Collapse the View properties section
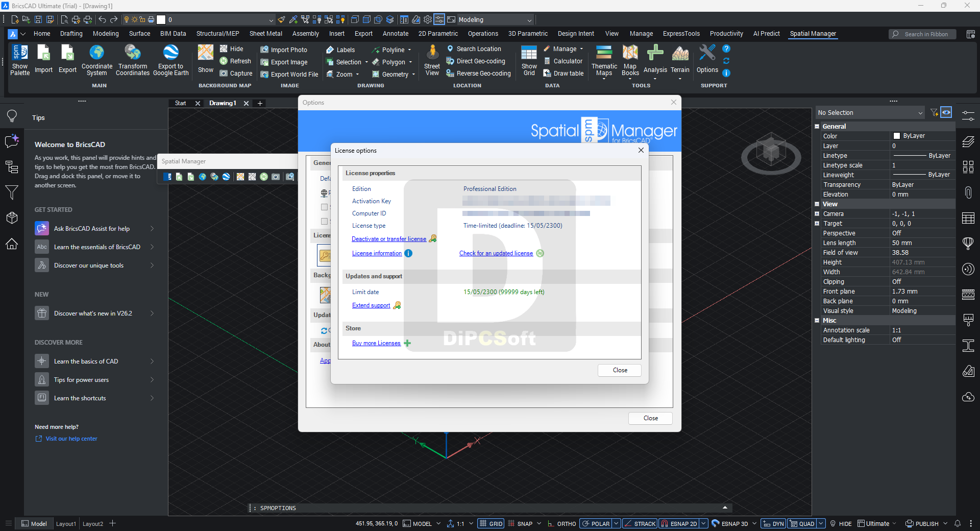This screenshot has height=531, width=980. (817, 204)
